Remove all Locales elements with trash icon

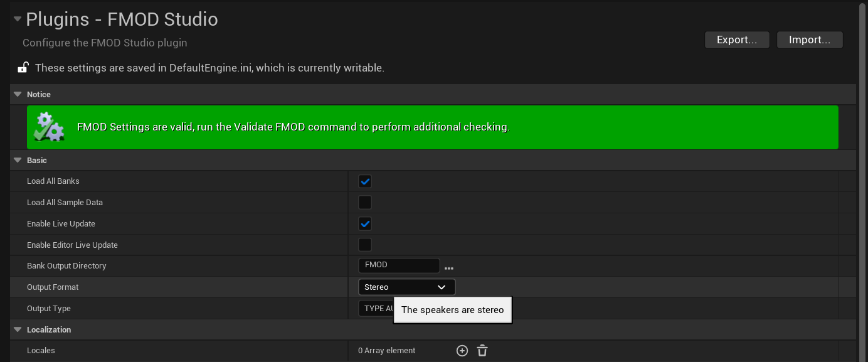(482, 351)
